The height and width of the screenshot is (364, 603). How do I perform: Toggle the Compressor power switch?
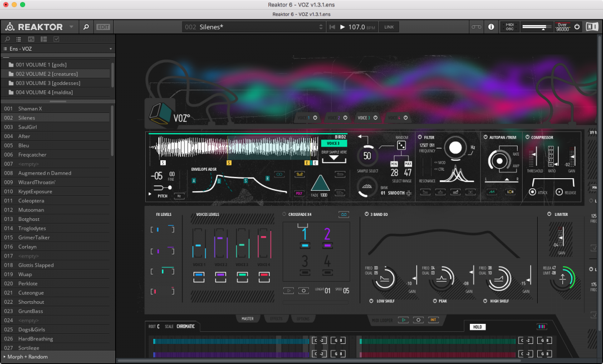click(527, 137)
